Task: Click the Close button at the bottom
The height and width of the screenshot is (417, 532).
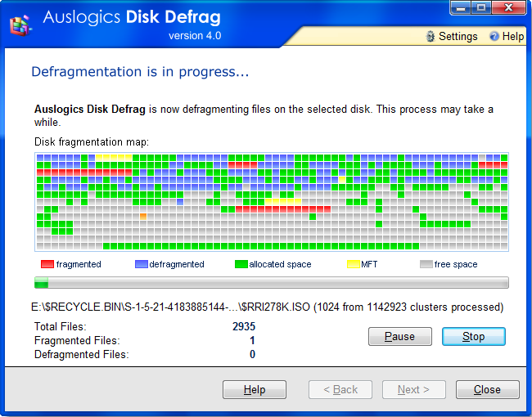Action: [x=488, y=389]
